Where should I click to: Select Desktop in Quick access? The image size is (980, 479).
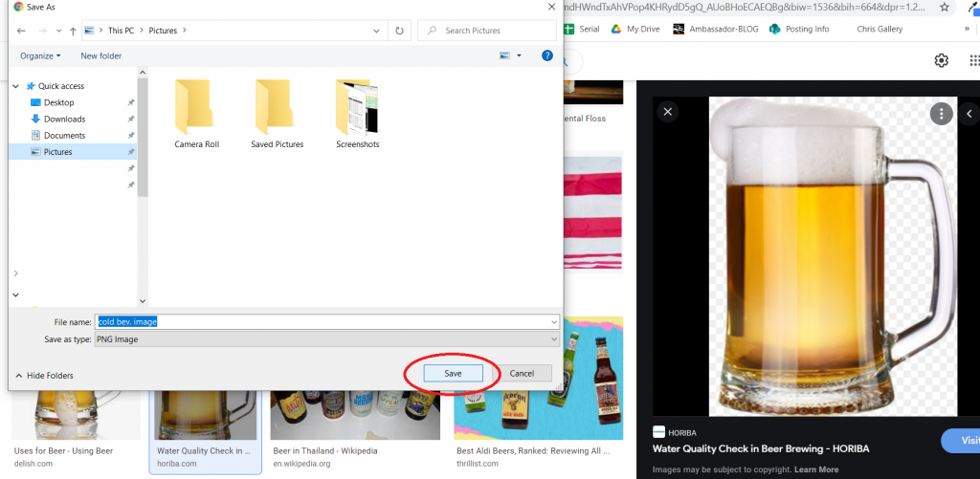click(58, 102)
